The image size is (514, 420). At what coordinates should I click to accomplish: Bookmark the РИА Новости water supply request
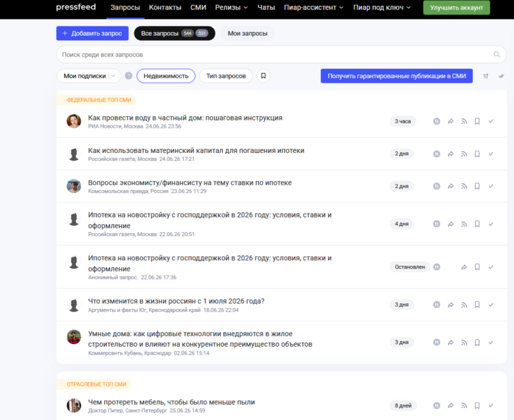point(477,121)
